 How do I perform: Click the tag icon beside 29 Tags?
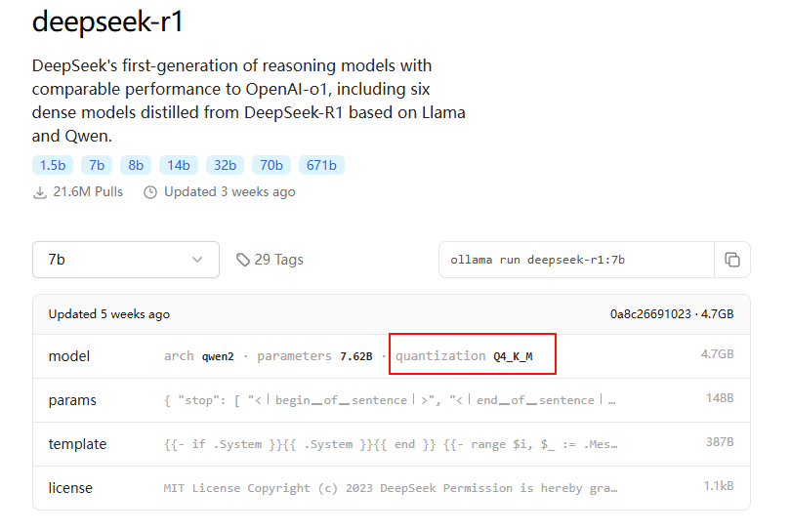pos(243,260)
